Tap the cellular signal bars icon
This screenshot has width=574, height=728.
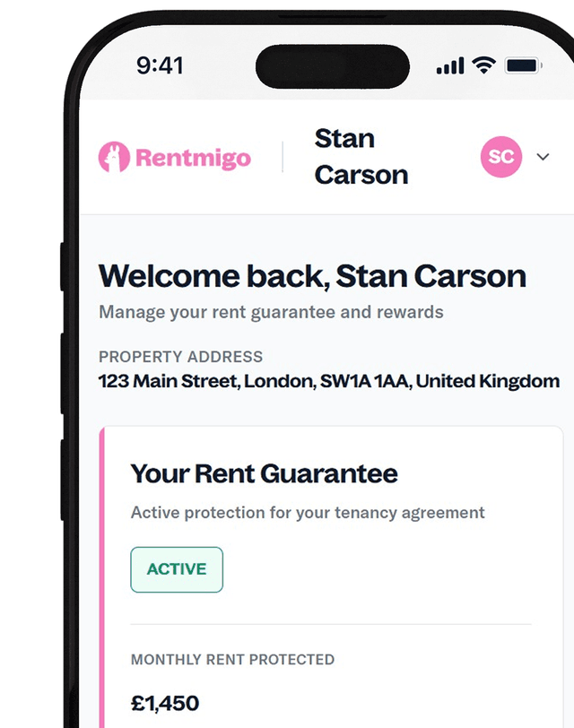(x=450, y=65)
